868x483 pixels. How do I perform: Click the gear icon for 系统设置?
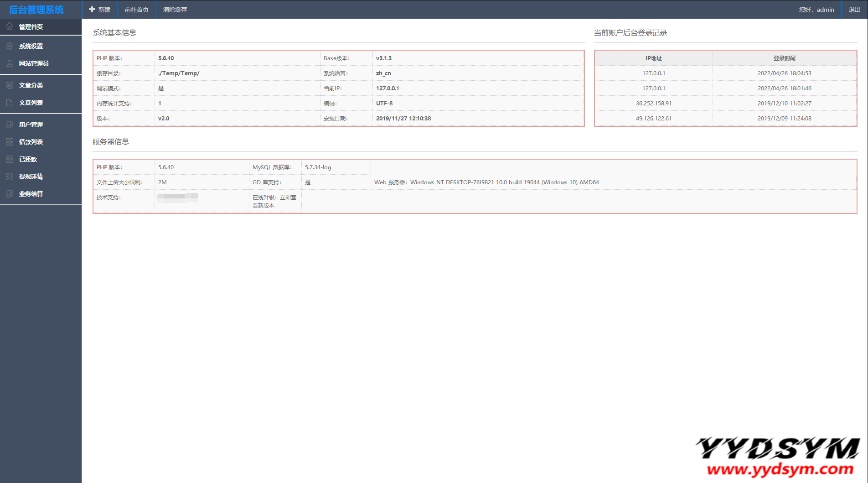[10, 46]
